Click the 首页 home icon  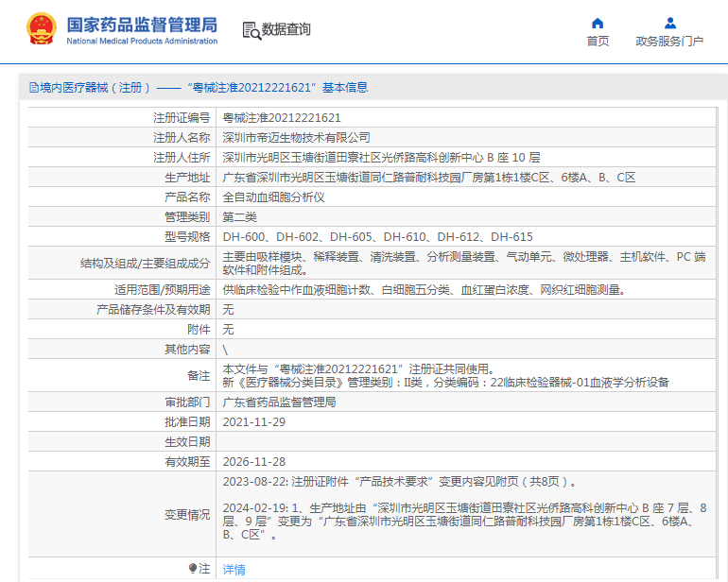(x=598, y=24)
